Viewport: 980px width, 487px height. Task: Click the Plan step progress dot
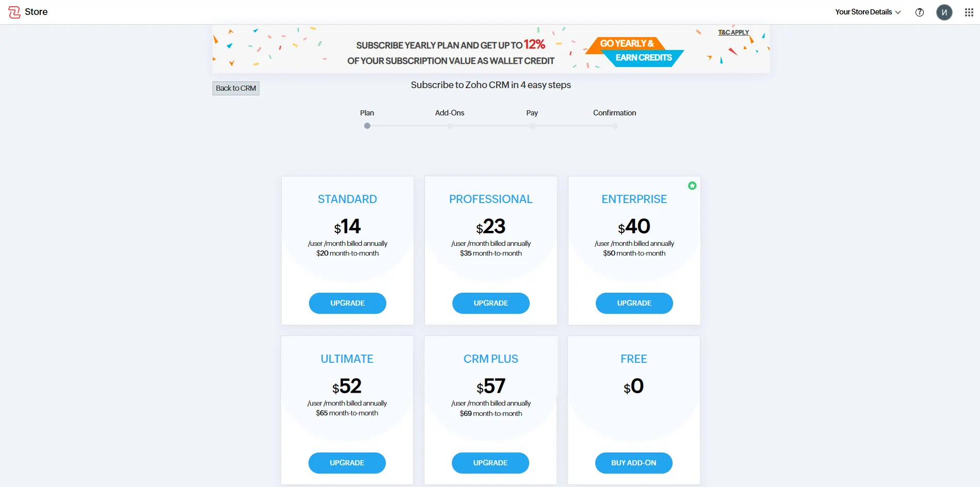point(367,126)
